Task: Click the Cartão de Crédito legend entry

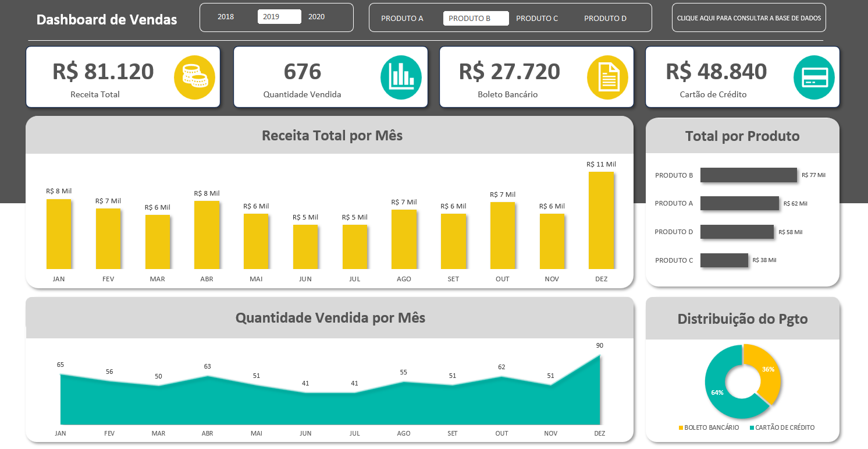Action: [x=782, y=427]
